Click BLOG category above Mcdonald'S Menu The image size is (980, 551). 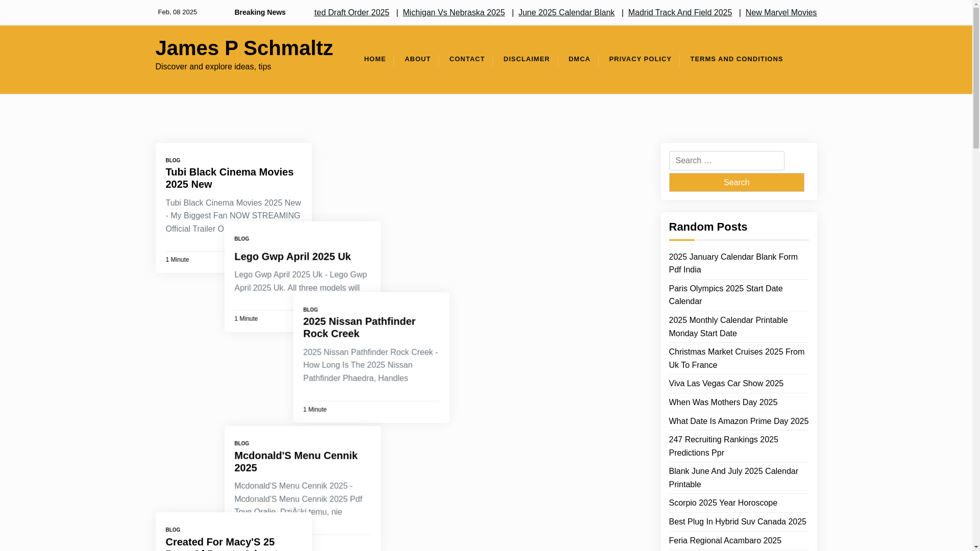242,443
